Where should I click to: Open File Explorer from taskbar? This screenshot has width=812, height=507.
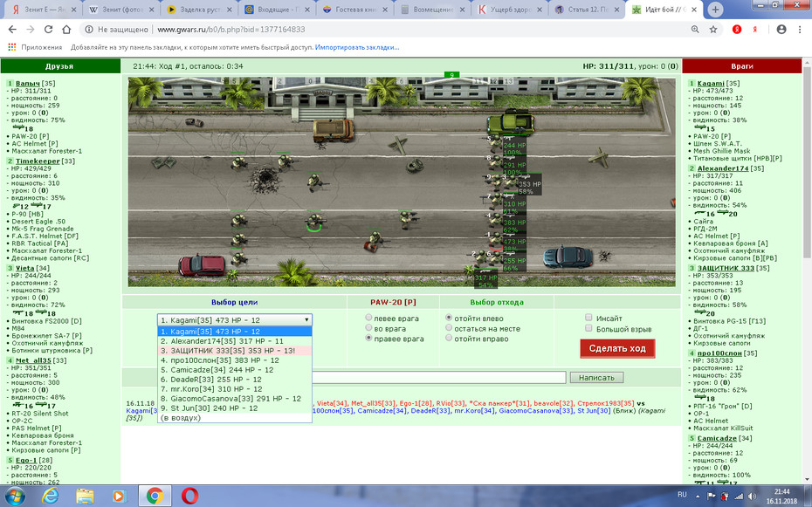(85, 496)
